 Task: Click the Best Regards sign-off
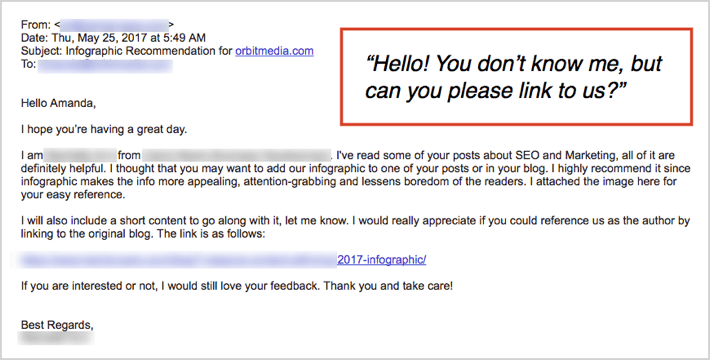(x=57, y=325)
